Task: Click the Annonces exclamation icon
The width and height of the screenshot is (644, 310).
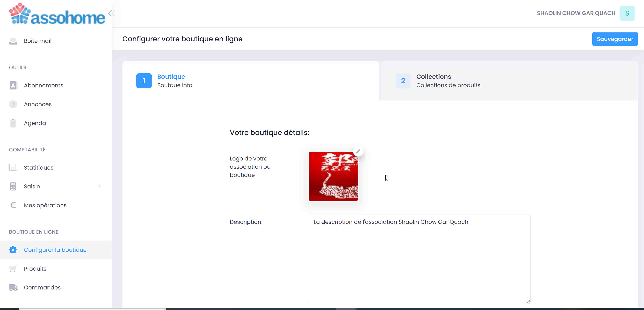Action: click(13, 104)
